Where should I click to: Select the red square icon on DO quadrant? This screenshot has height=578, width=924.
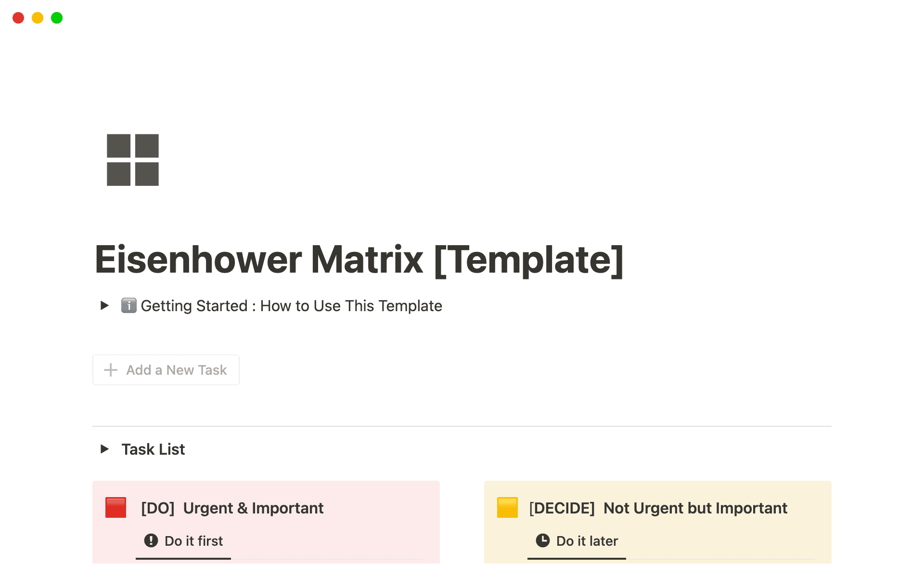pos(115,508)
